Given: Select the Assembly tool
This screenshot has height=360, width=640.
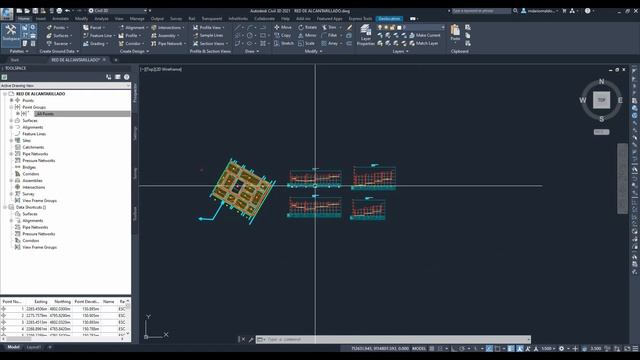Looking at the screenshot, I should click(x=165, y=36).
